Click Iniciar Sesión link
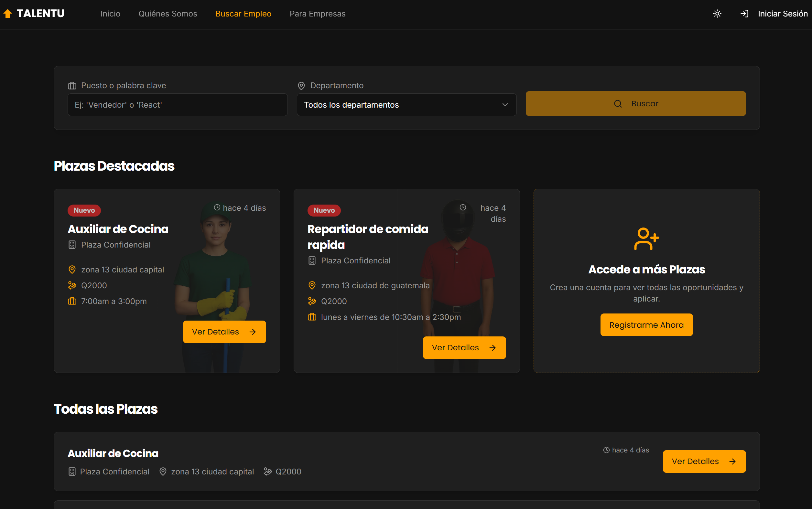This screenshot has height=509, width=812. tap(783, 14)
